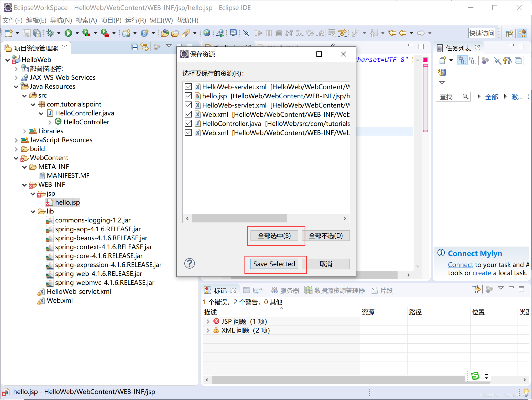Screen dimensions: 532x400
Task: Toggle checkbox for HelloWeb-servlet.xml resource
Action: coord(189,86)
